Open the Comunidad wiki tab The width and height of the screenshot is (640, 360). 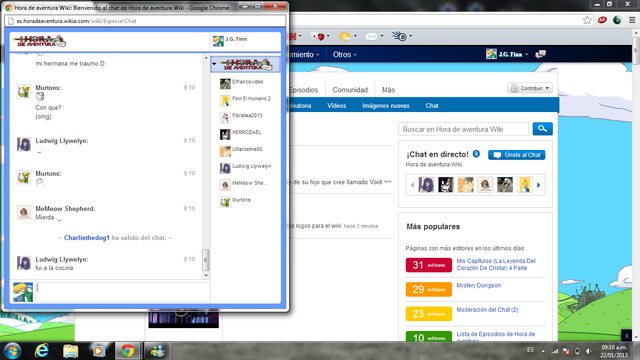click(x=350, y=90)
